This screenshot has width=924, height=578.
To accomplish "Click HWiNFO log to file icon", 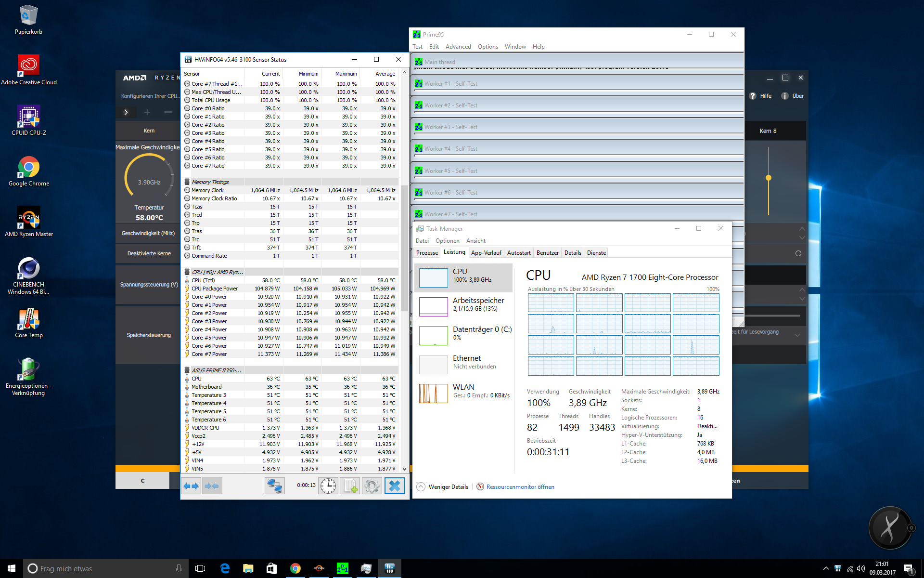I will (350, 486).
